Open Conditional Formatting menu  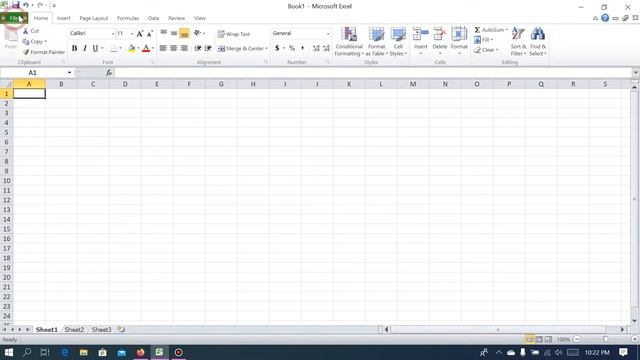[349, 42]
